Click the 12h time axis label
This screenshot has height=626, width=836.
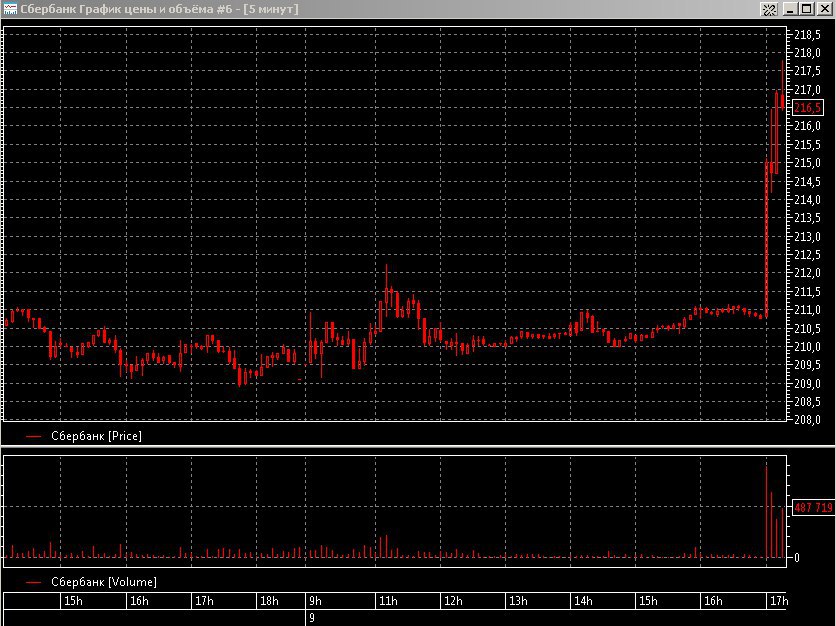coord(453,601)
